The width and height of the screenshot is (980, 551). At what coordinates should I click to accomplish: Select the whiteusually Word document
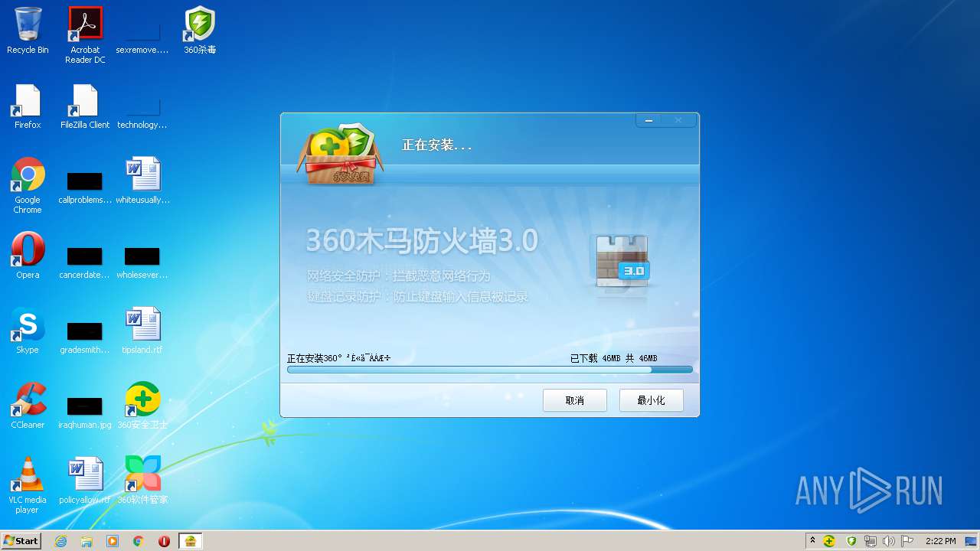point(142,181)
